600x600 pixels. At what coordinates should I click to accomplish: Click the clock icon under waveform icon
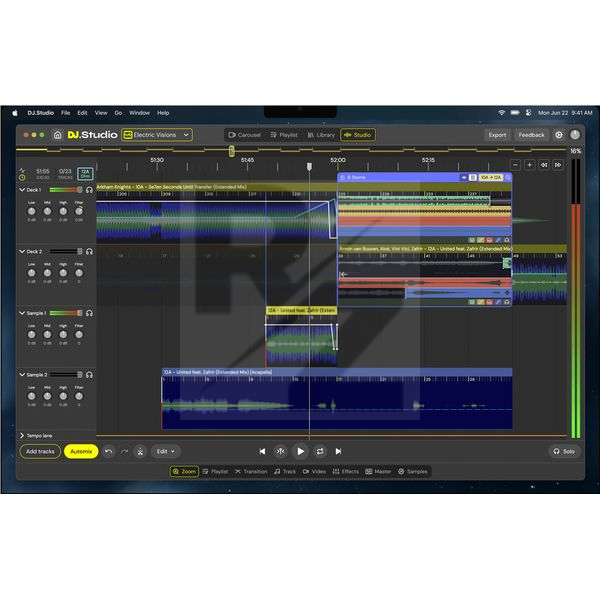[x=22, y=178]
